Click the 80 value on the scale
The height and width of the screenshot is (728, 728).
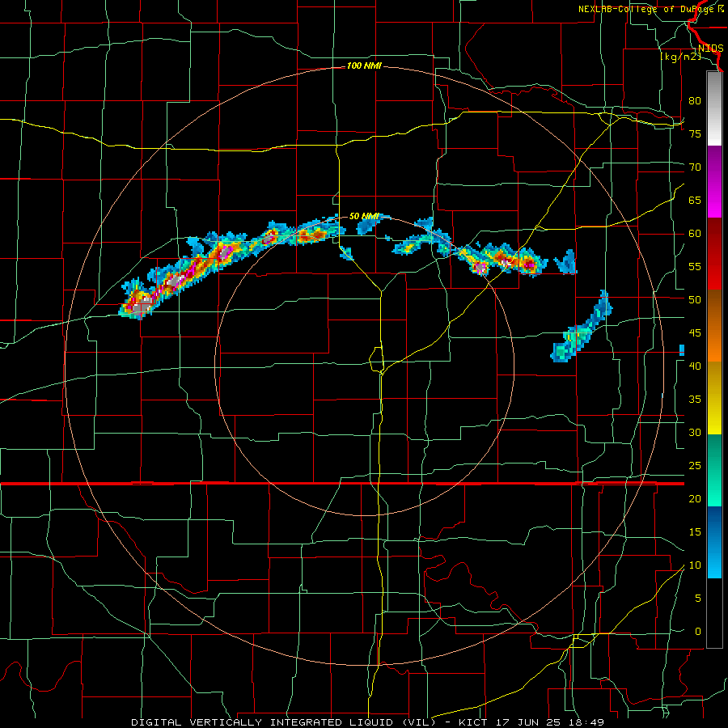click(x=695, y=101)
